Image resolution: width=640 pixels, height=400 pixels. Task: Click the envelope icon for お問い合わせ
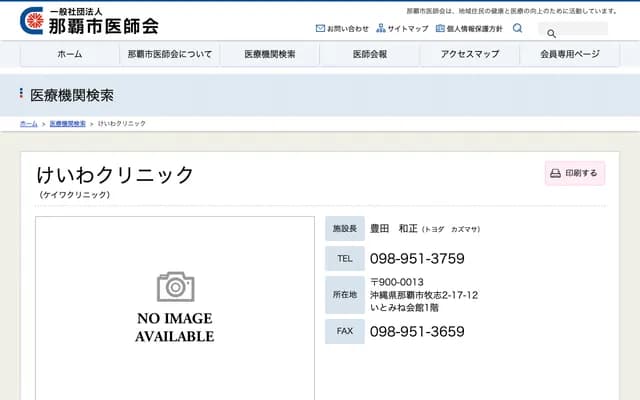[320, 29]
